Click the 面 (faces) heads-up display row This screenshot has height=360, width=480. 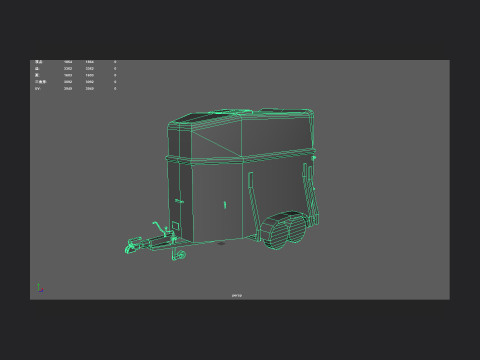(x=76, y=75)
